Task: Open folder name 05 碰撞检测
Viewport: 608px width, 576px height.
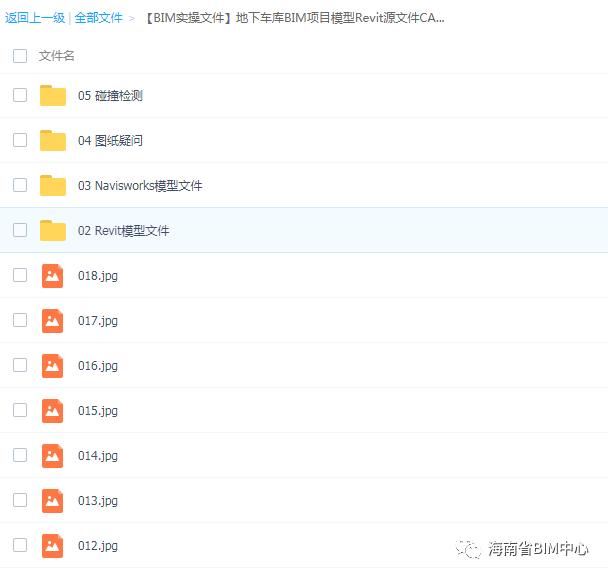Action: 110,95
